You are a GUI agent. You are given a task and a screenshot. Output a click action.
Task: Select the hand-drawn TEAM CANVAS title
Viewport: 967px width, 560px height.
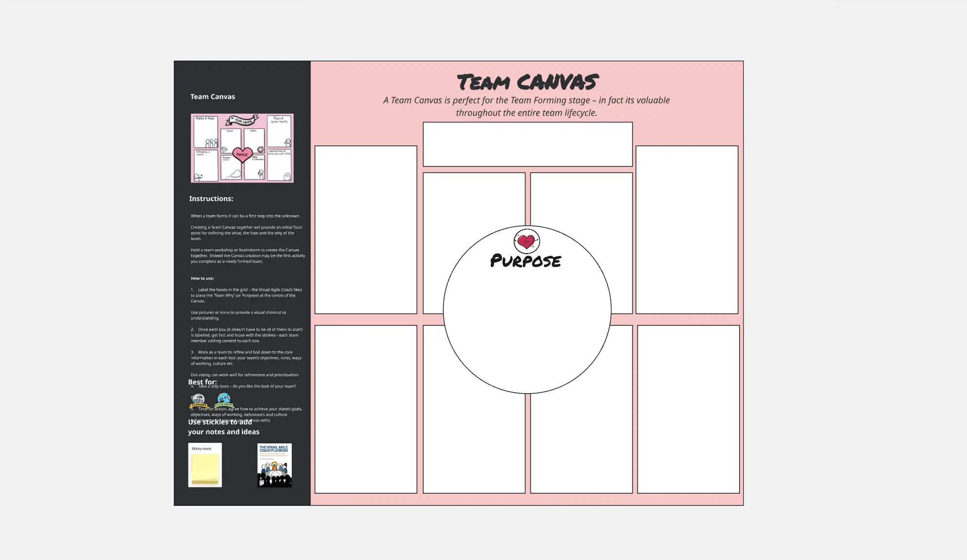(527, 82)
